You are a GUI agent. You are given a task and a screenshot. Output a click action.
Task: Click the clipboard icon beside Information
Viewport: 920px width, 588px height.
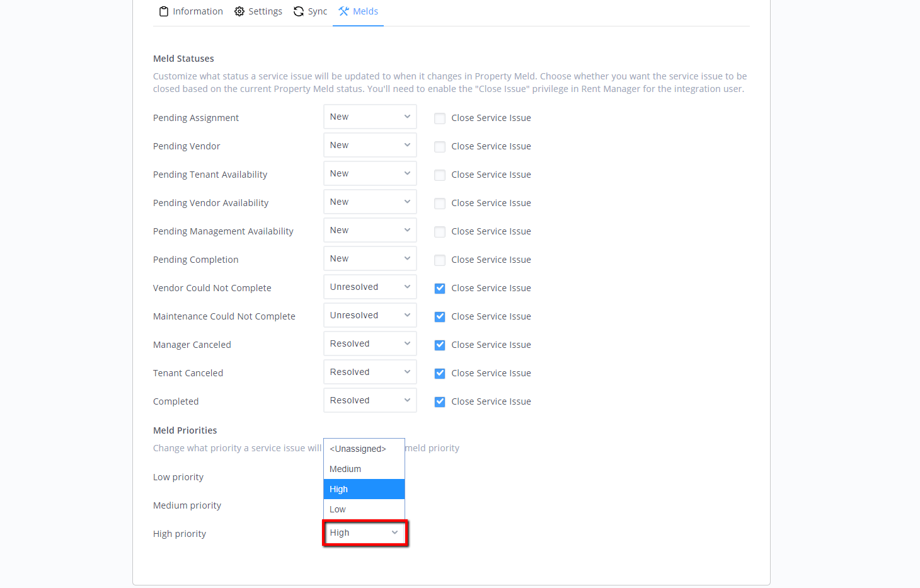click(x=164, y=11)
